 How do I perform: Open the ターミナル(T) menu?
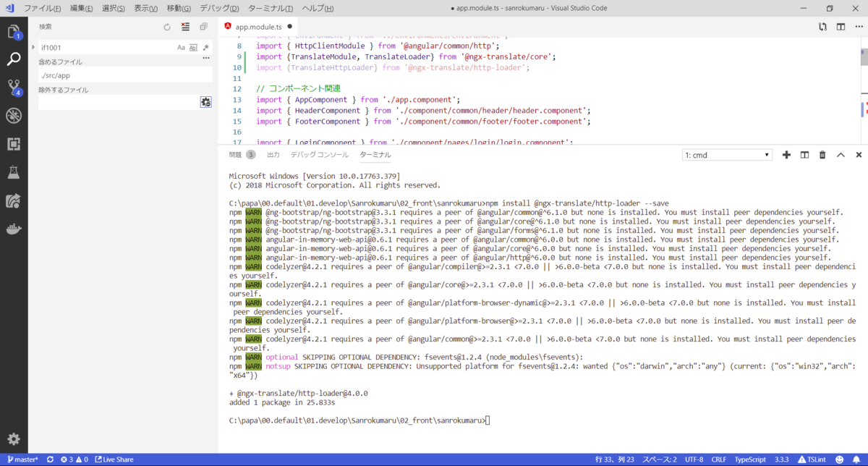[x=271, y=8]
